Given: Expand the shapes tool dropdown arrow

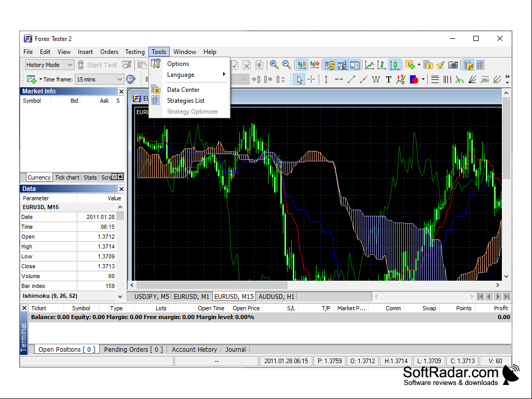Looking at the screenshot, I should [423, 80].
